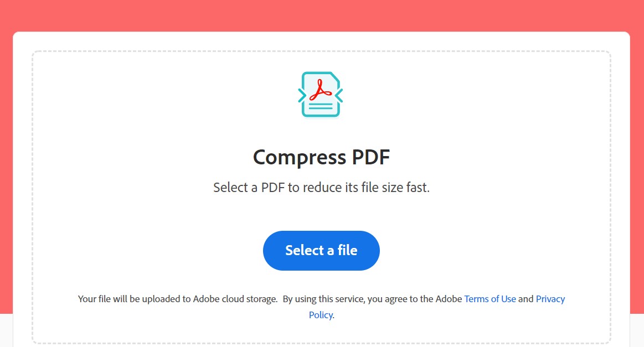
Task: Click the subtitle about reducing file size
Action: pos(321,187)
